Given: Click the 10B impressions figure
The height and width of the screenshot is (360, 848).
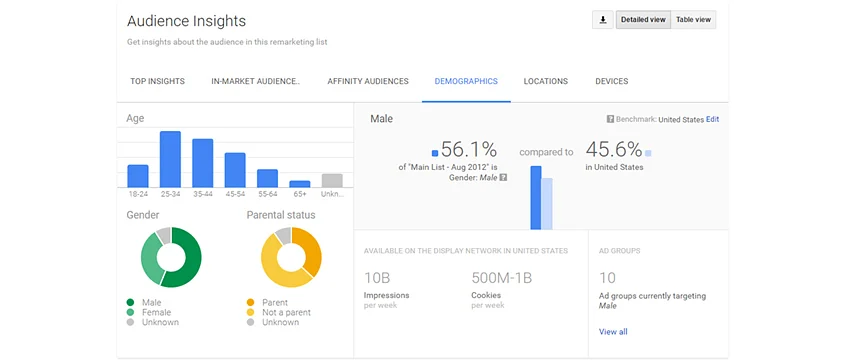Looking at the screenshot, I should tap(377, 278).
